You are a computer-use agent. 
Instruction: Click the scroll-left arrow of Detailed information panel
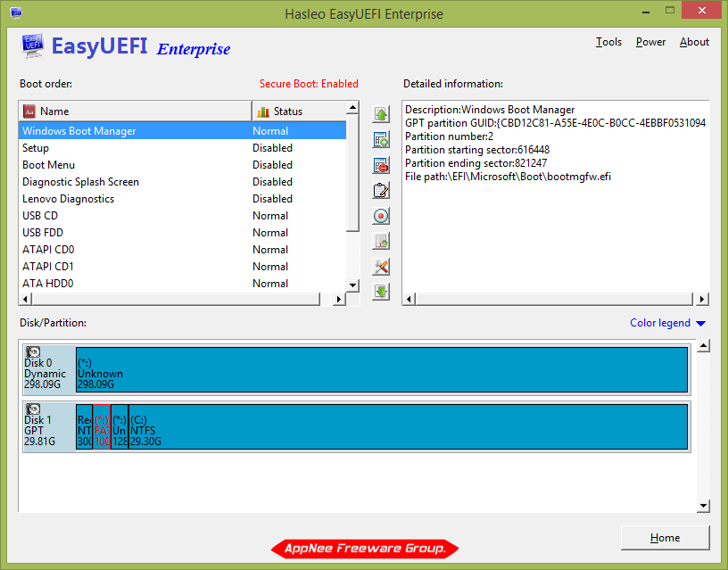click(x=409, y=299)
